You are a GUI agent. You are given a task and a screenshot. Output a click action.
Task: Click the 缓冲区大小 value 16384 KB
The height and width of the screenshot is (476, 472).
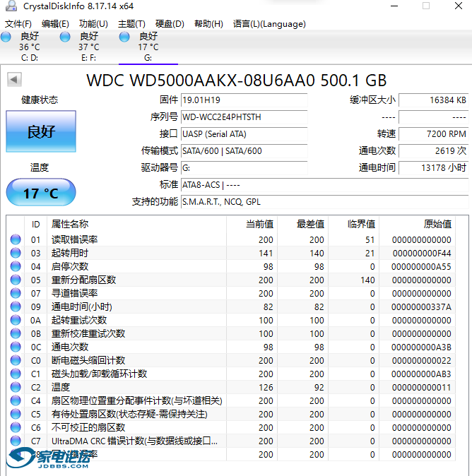(434, 100)
